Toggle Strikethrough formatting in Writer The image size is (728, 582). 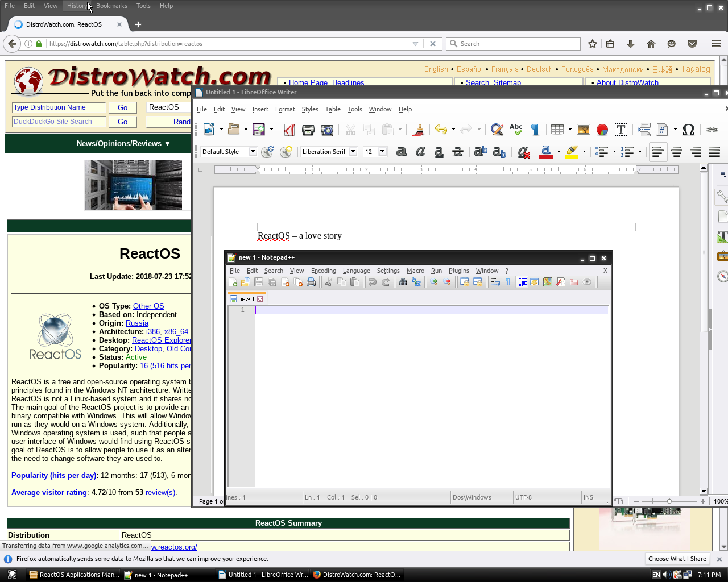pyautogui.click(x=458, y=152)
